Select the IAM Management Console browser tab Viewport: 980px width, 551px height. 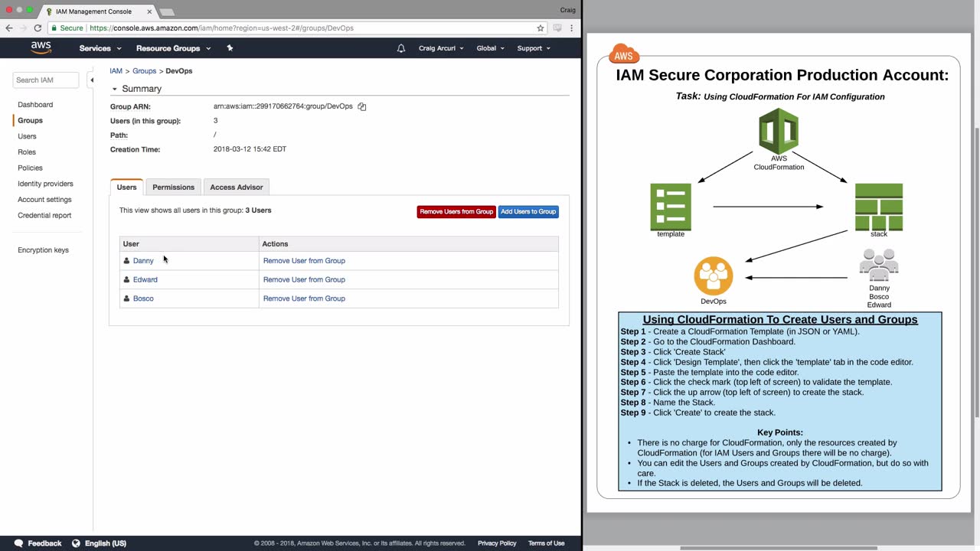(96, 11)
